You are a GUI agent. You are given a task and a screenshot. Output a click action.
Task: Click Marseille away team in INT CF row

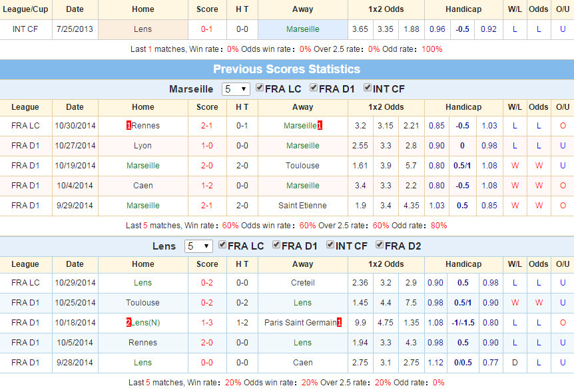point(303,29)
